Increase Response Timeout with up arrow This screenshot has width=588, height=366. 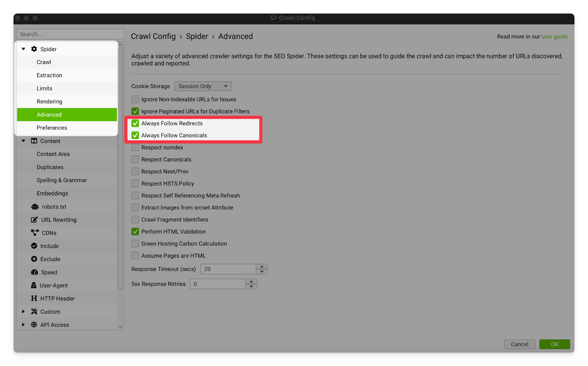(262, 267)
